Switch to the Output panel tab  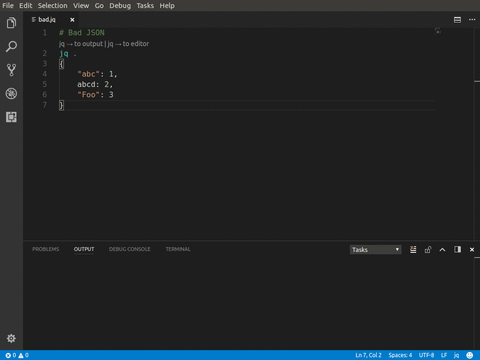point(84,249)
